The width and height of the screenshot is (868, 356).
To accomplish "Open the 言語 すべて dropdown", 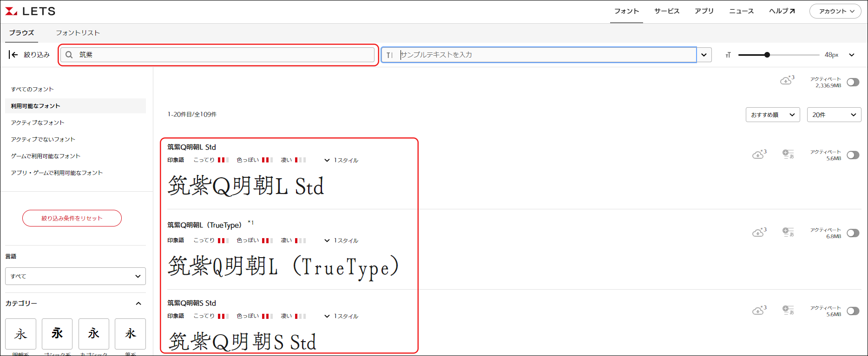I will (75, 276).
